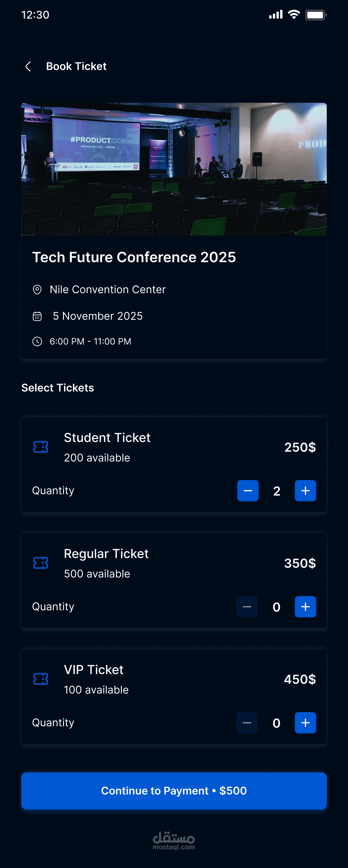
Task: Click the location pin icon
Action: pyautogui.click(x=37, y=289)
